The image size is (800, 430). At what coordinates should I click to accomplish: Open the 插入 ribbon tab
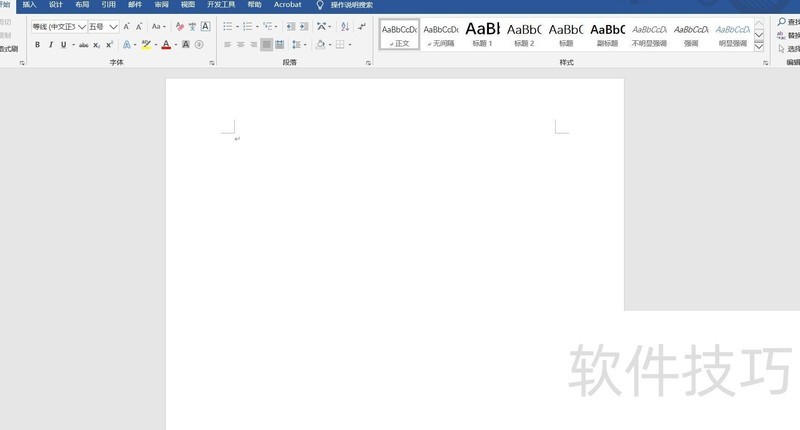click(29, 5)
